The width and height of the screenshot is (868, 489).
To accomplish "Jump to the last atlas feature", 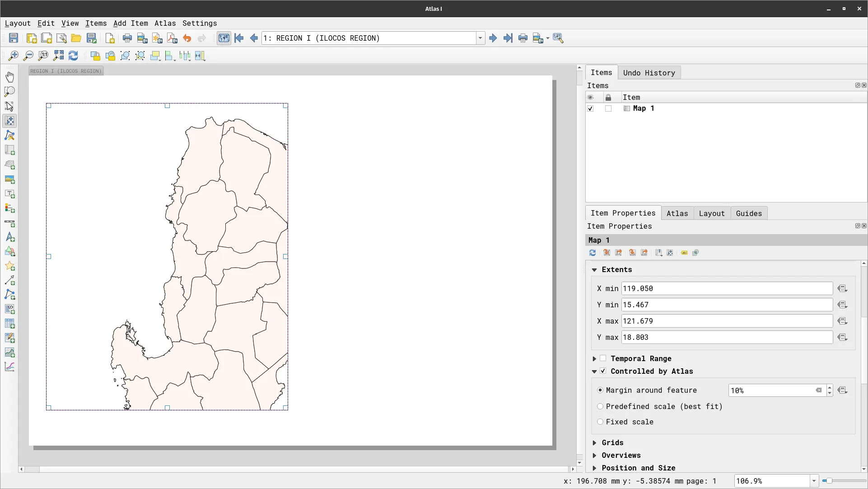I will point(508,38).
